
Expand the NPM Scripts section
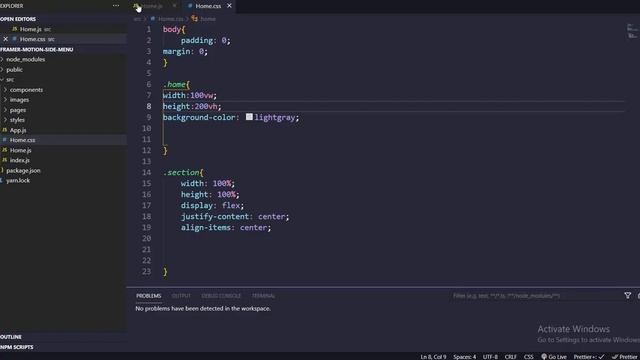tap(17, 347)
